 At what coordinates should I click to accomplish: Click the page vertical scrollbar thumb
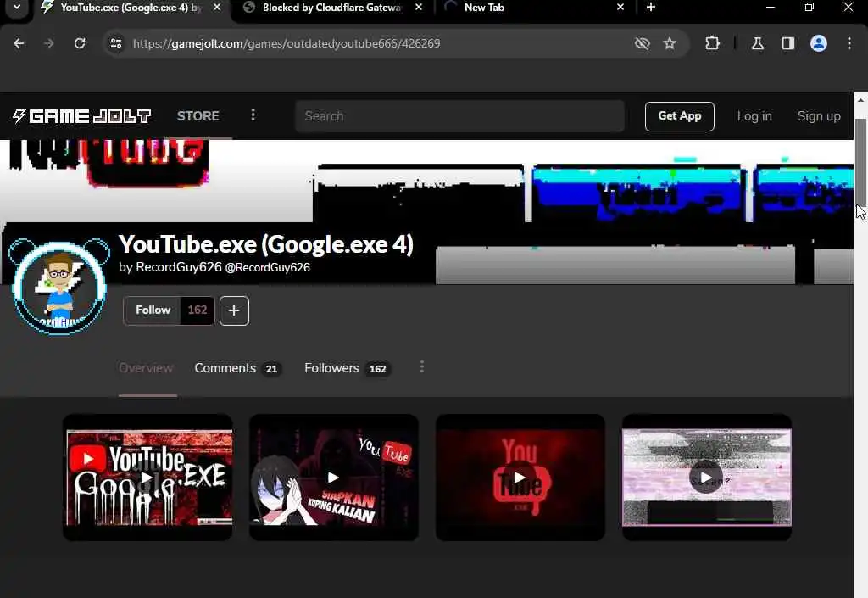click(860, 162)
